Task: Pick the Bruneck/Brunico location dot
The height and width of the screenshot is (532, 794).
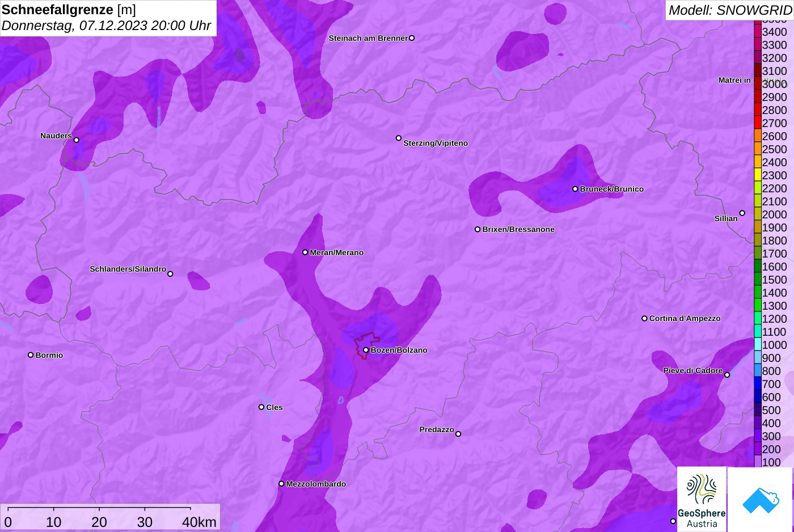Action: coord(575,189)
